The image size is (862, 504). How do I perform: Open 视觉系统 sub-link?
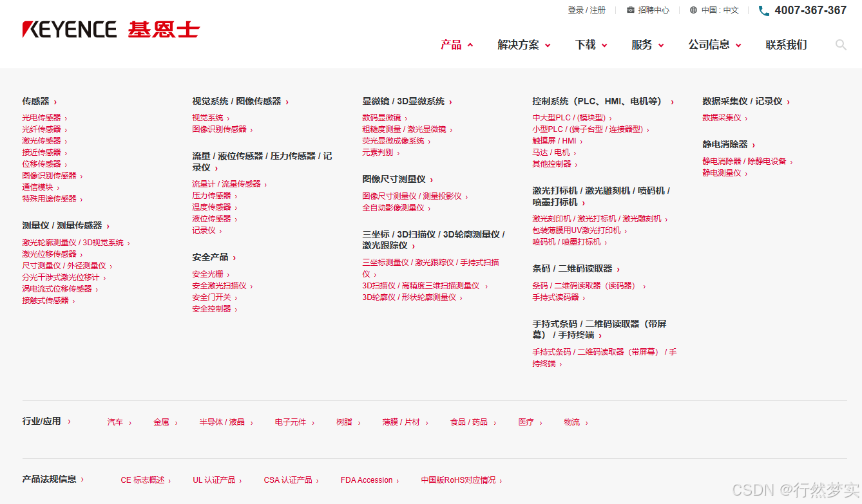pos(211,118)
